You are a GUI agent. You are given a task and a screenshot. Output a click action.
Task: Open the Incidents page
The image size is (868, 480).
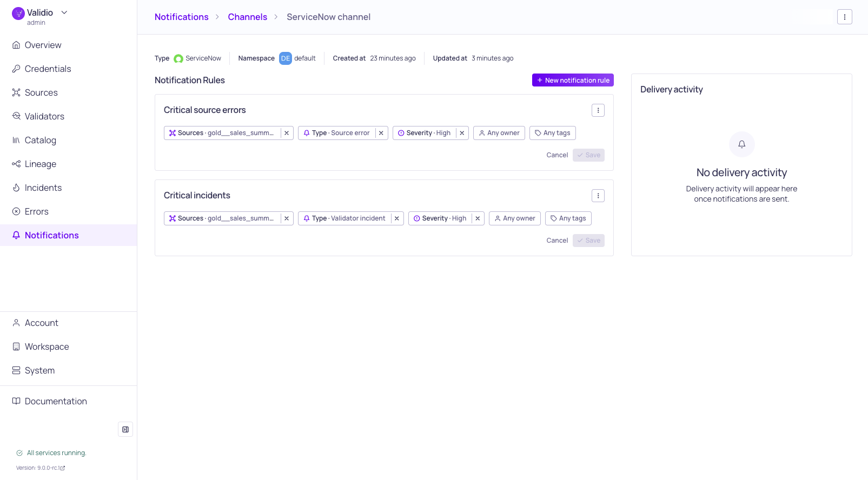68,188
